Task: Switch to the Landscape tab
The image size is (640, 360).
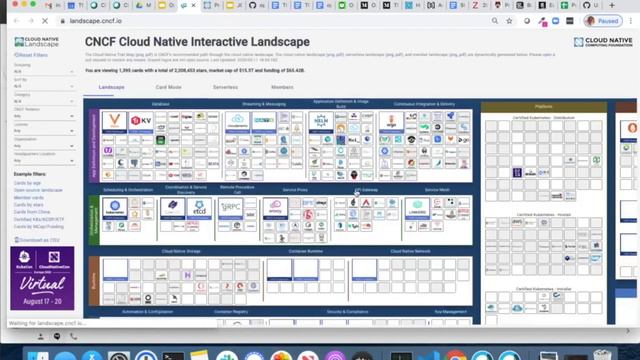Action: (x=111, y=87)
